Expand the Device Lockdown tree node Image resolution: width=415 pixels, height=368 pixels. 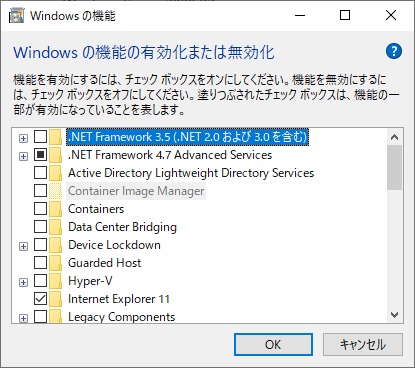(x=23, y=246)
